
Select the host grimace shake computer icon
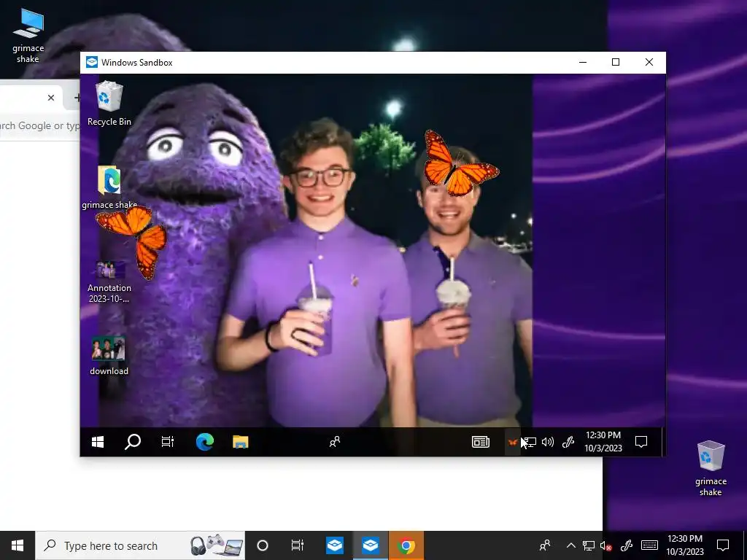(x=28, y=36)
